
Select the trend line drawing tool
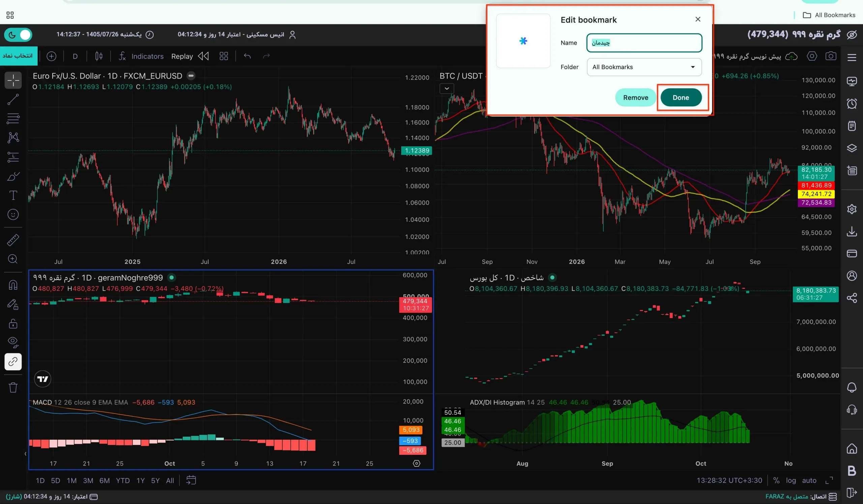point(13,100)
